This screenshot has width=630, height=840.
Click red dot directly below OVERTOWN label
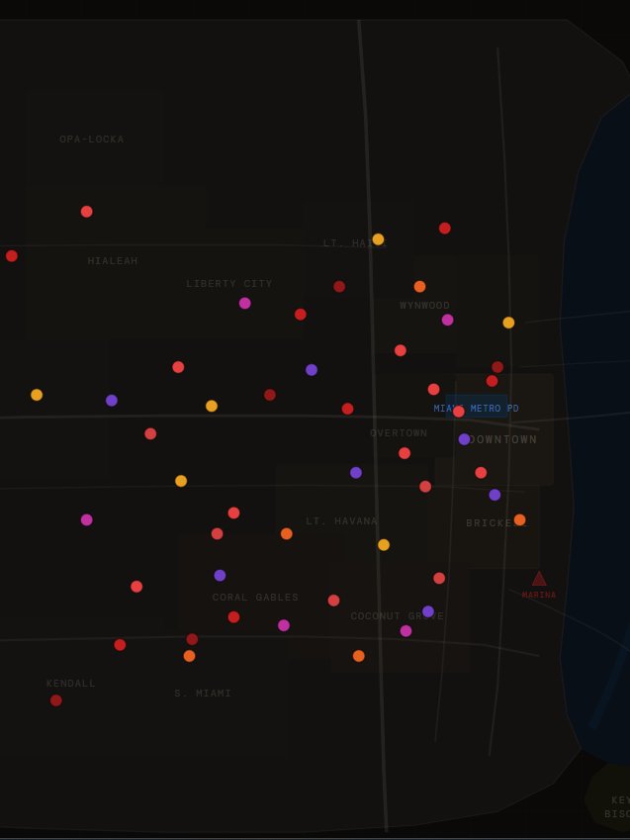[405, 453]
